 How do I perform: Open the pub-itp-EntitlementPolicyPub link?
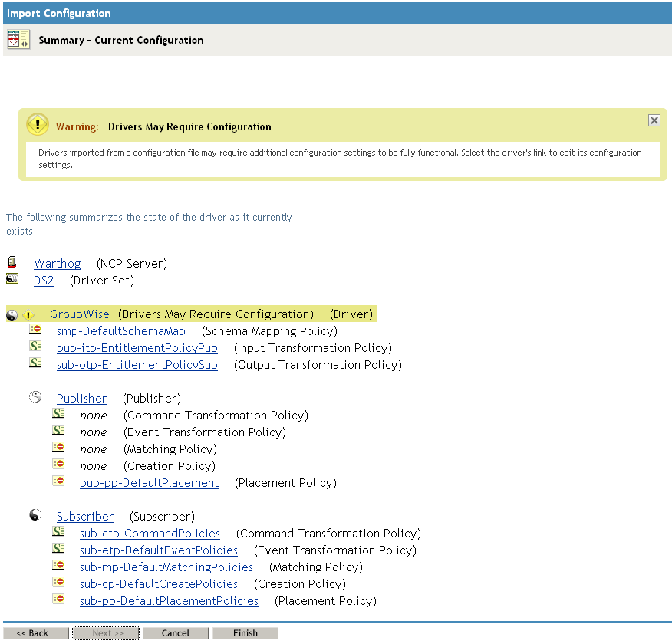pyautogui.click(x=137, y=348)
